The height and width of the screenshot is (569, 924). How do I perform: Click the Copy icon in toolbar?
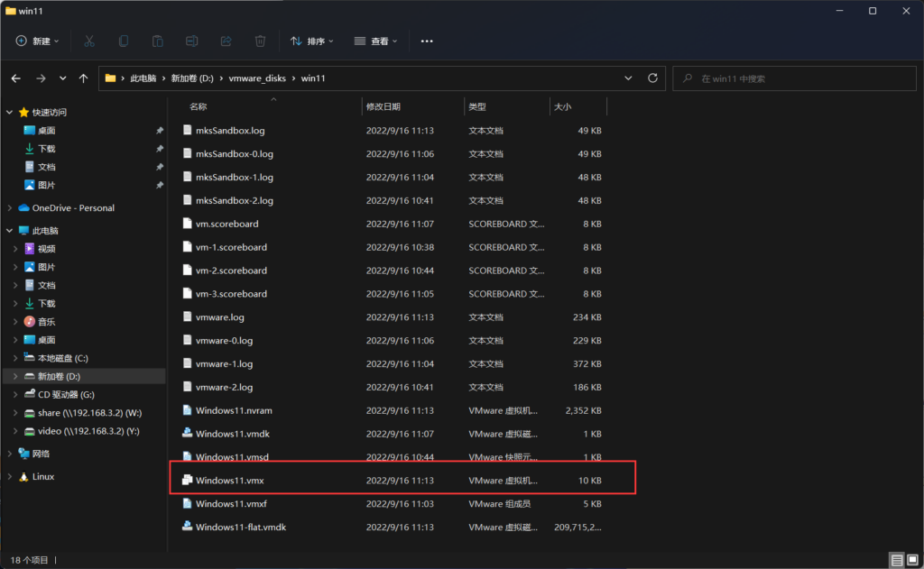(123, 41)
